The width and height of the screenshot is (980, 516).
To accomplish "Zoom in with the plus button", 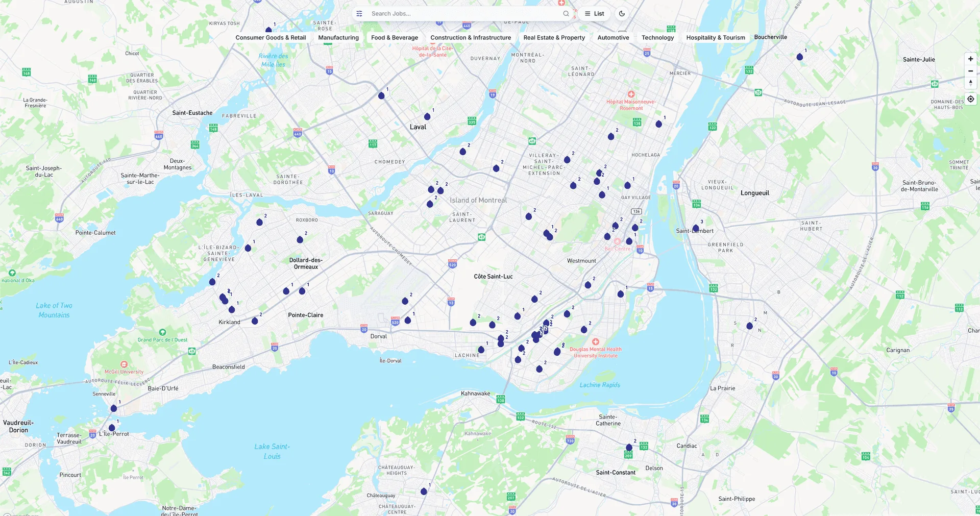I will pos(970,59).
